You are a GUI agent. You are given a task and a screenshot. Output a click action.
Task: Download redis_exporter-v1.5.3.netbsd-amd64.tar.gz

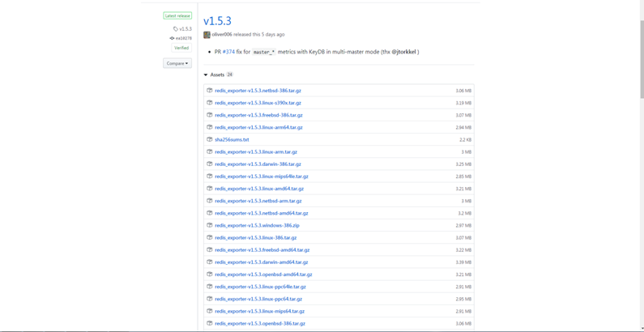261,213
